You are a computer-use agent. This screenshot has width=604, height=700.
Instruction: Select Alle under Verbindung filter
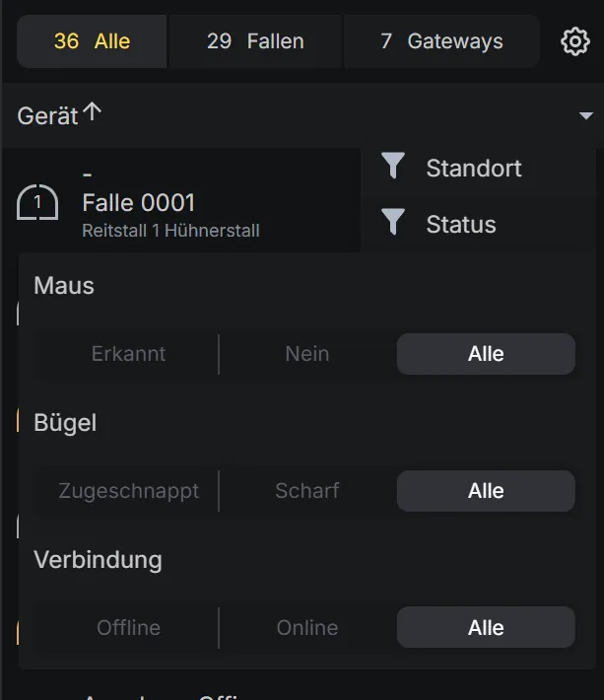coord(486,628)
